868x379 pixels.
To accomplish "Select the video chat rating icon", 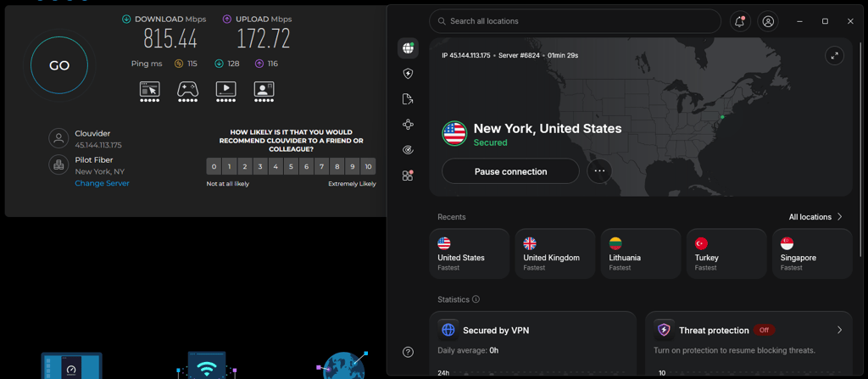I will point(264,90).
